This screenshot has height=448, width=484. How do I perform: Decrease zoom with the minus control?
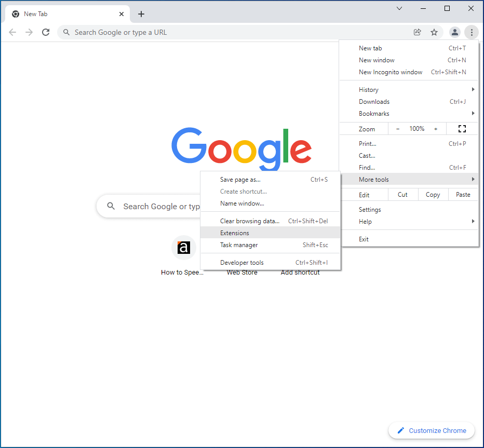click(x=397, y=128)
